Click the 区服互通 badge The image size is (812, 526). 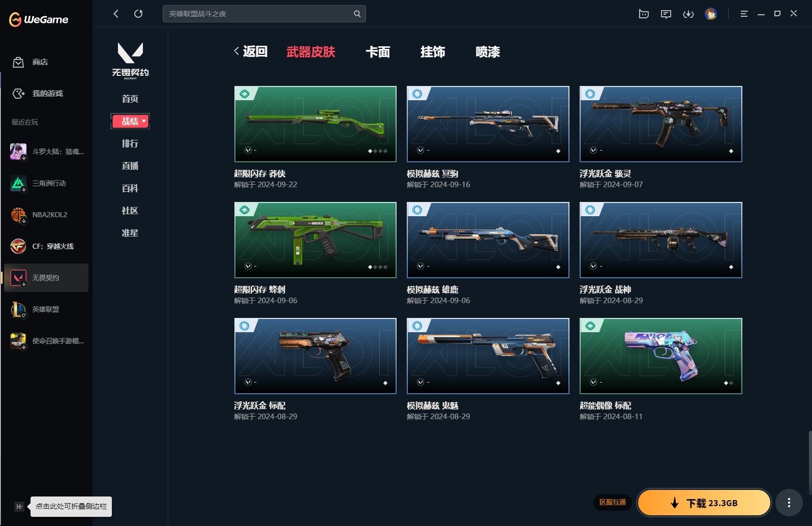tap(613, 503)
